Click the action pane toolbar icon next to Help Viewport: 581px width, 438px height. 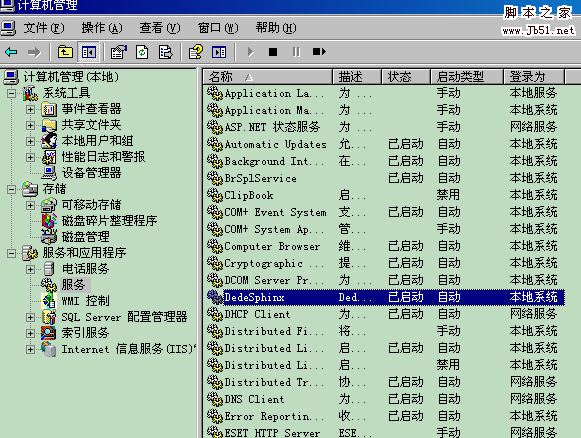tap(219, 52)
